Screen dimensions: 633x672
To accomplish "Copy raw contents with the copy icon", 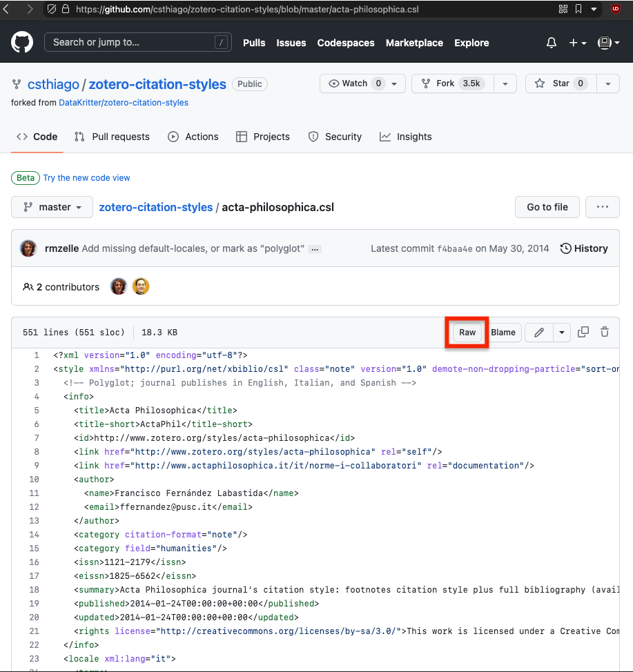I will [583, 332].
